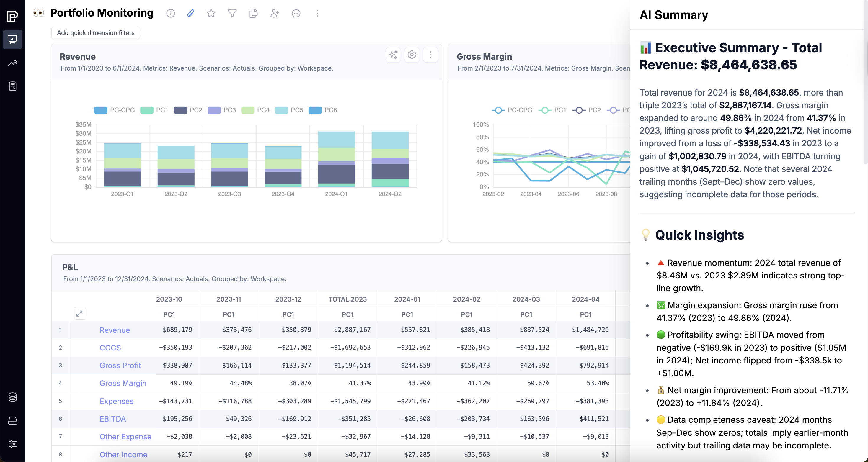Image resolution: width=868 pixels, height=462 pixels.
Task: Open the filter funnel icon
Action: [x=232, y=14]
